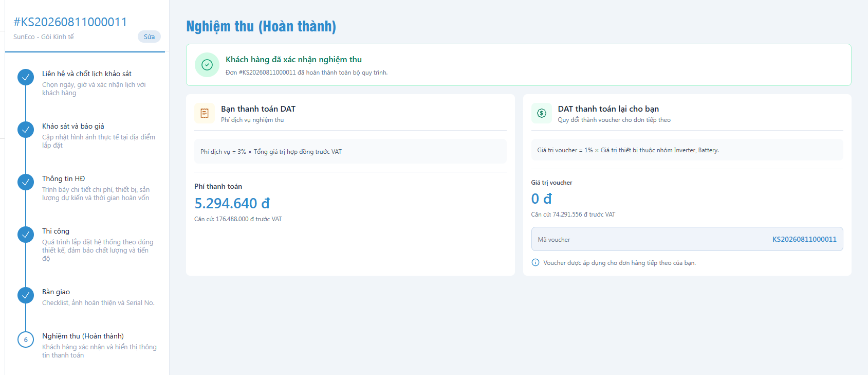Click the Checklist, ảnh hoàn thiện và Serial No. description

[x=98, y=303]
